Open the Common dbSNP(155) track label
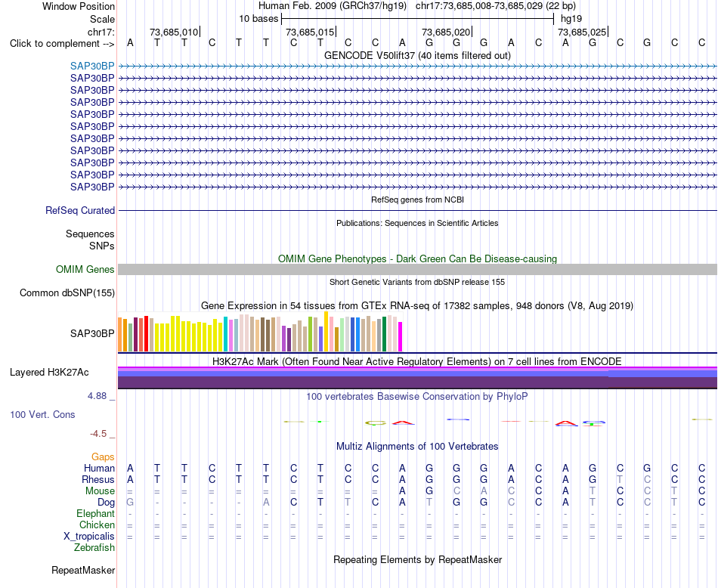Screen dimensions: 718x588 [x=67, y=293]
